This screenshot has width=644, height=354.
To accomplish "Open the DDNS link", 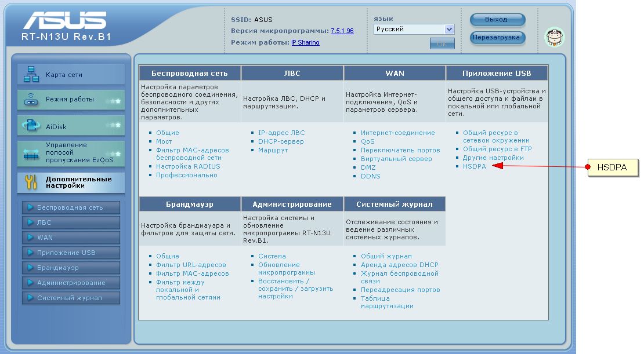I will coord(371,176).
